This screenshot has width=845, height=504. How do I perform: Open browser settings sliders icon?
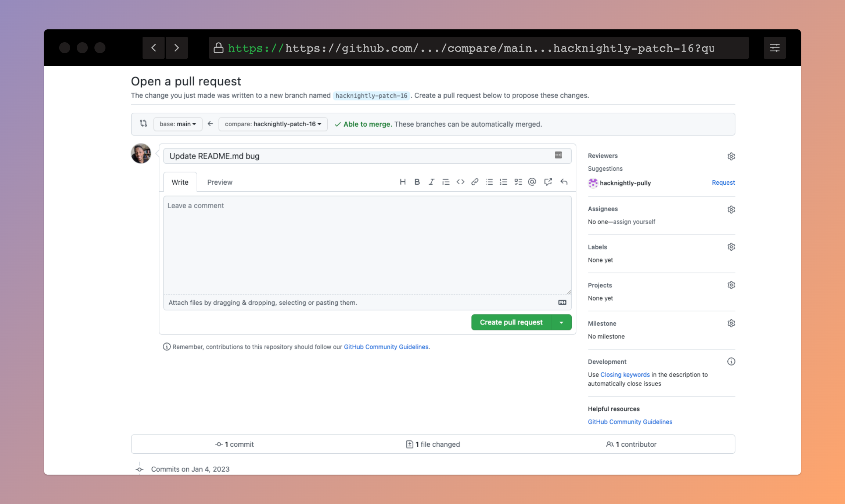[774, 48]
